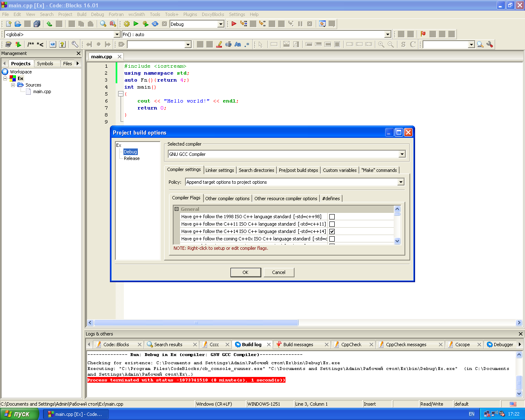This screenshot has width=525, height=420.
Task: Collapse the Ex project tree node
Action: (5, 78)
